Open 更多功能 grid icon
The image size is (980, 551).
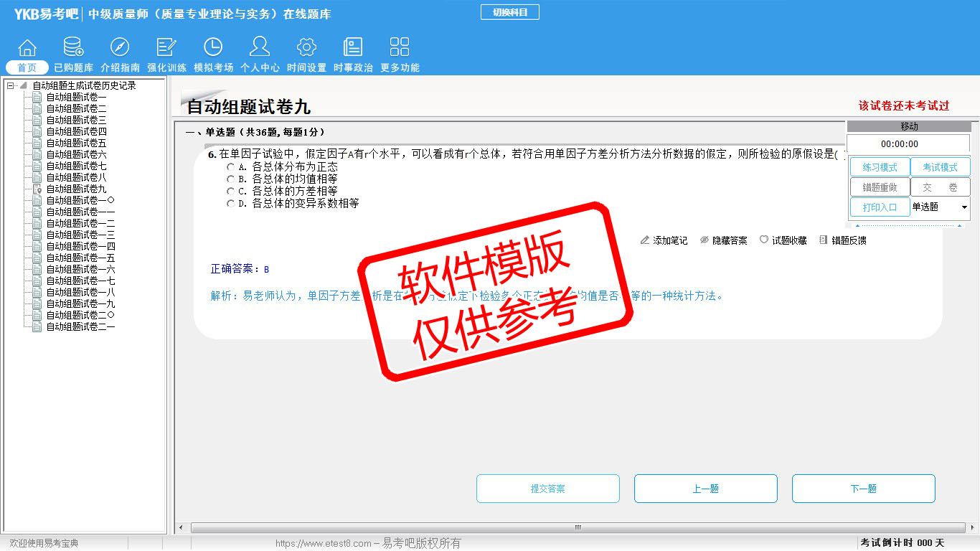[x=400, y=48]
